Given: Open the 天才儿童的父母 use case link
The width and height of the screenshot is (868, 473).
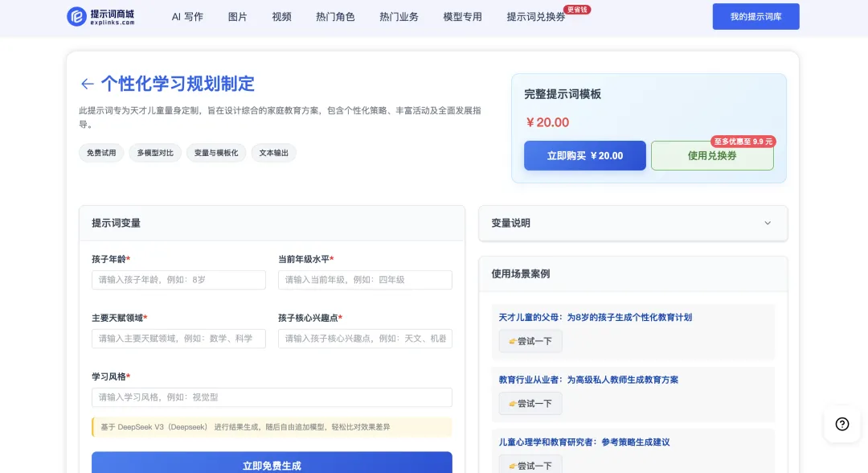Looking at the screenshot, I should click(x=595, y=318).
